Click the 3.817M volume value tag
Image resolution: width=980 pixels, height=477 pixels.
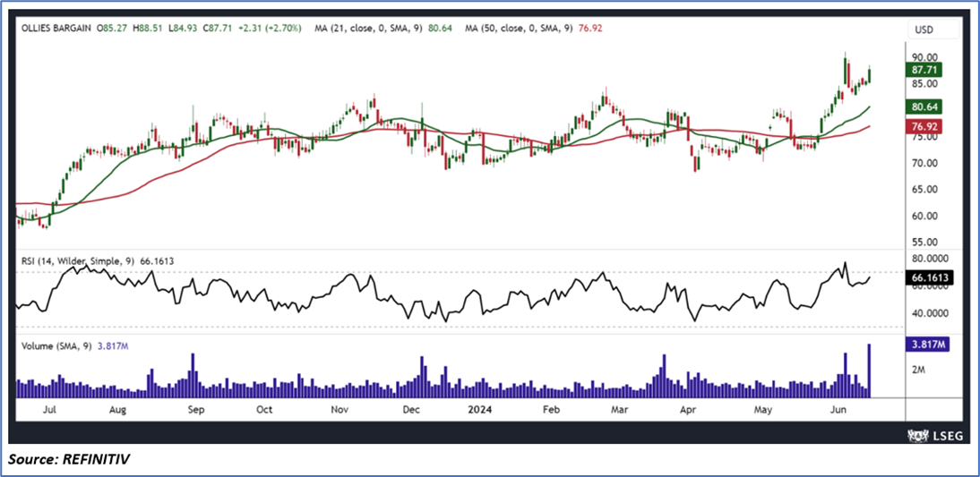[x=929, y=344]
